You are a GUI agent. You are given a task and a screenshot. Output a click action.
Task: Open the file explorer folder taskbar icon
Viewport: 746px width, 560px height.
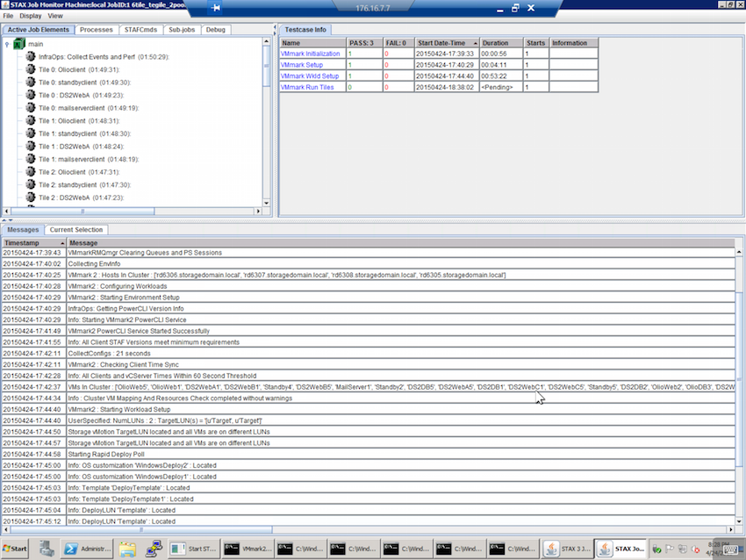click(x=127, y=549)
